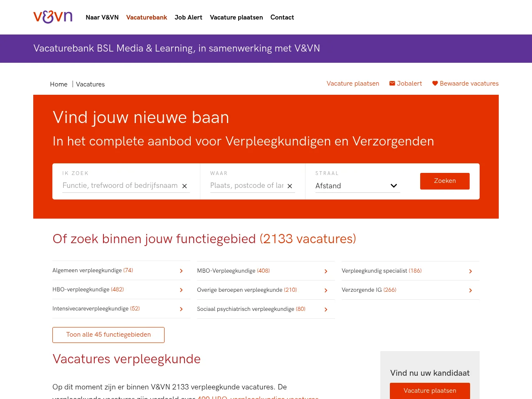Click Vacature plaatsen link above banner

(x=353, y=84)
